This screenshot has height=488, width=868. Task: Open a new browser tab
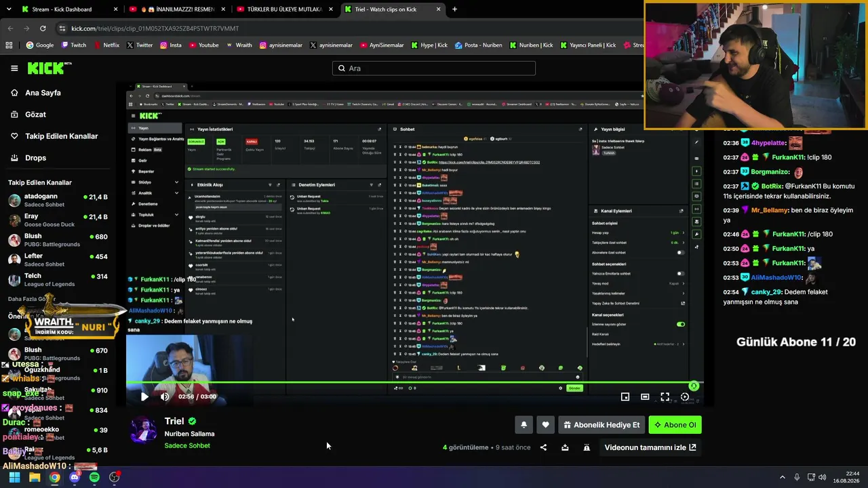[x=454, y=9]
